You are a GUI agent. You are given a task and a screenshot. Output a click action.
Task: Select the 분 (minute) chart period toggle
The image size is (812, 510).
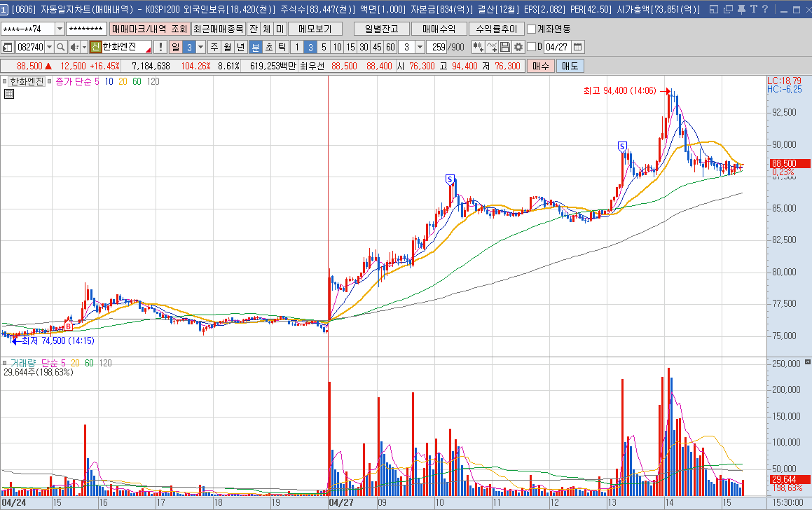pyautogui.click(x=256, y=47)
